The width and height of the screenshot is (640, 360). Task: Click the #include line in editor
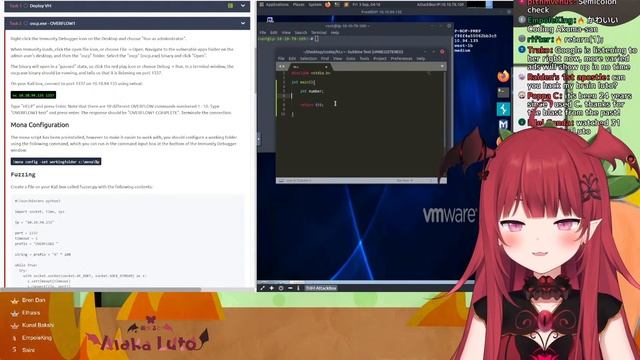point(311,73)
